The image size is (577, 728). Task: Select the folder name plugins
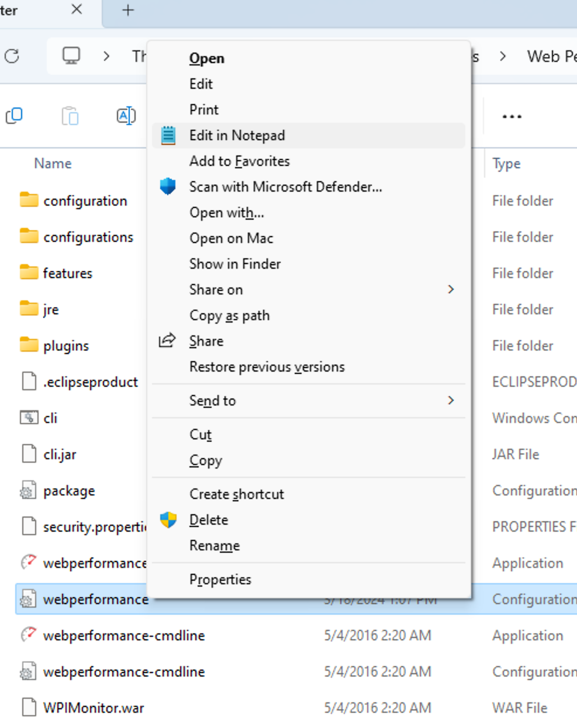coord(66,346)
